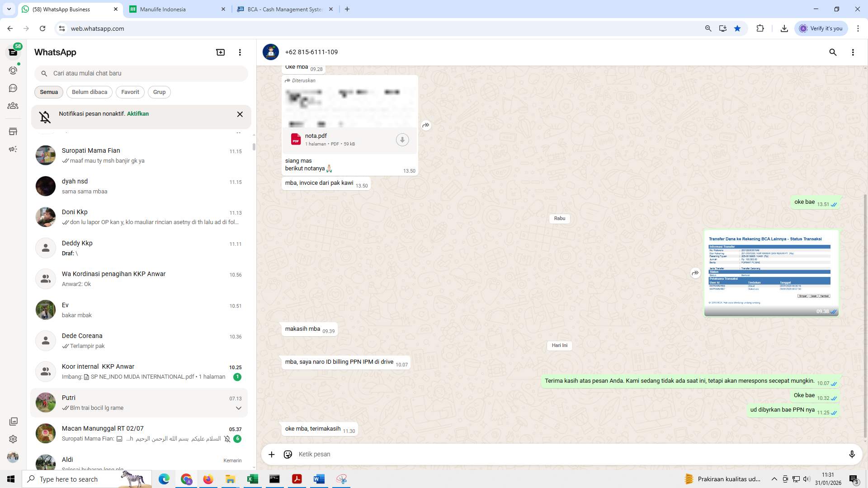The width and height of the screenshot is (868, 488).
Task: Open WhatsApp settings via the gear icon
Action: [x=13, y=439]
